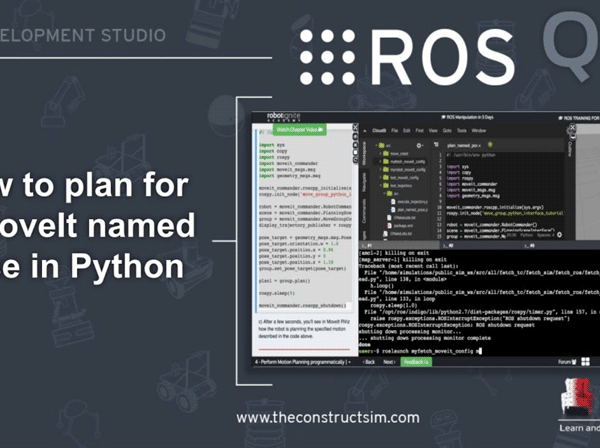Open the file tree settings gear
Screen dimensions: 600x448
coord(419,145)
